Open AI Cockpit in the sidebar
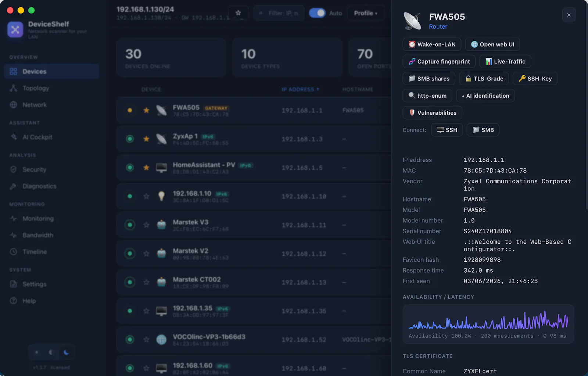This screenshot has height=376, width=588. click(51, 137)
